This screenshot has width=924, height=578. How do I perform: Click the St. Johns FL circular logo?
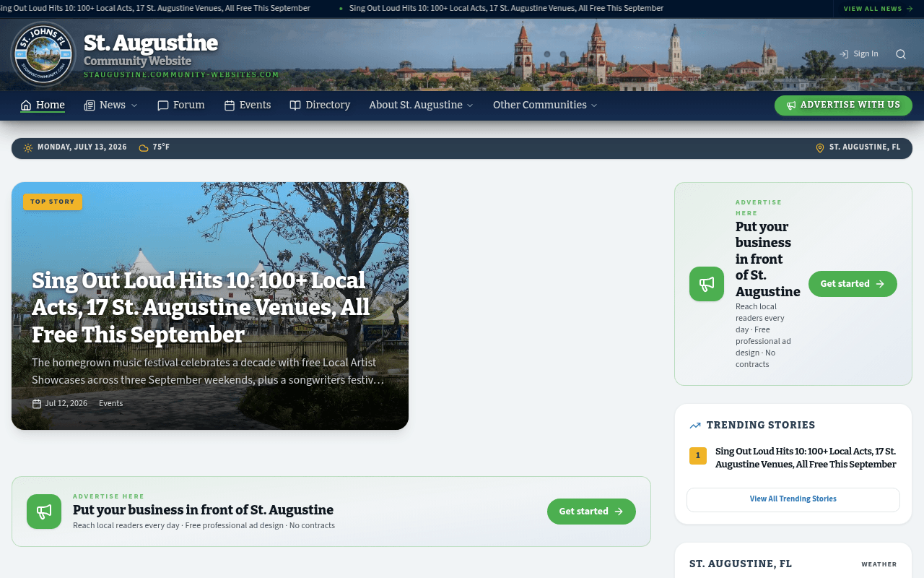(43, 54)
